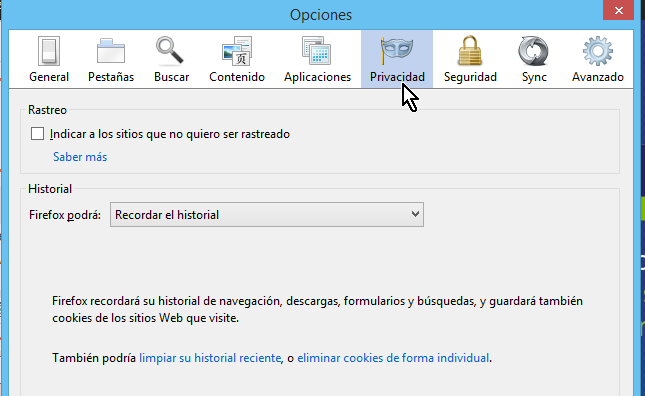Click the Firefox recordará su historial paragraph
Image resolution: width=645 pixels, height=396 pixels.
click(x=317, y=309)
